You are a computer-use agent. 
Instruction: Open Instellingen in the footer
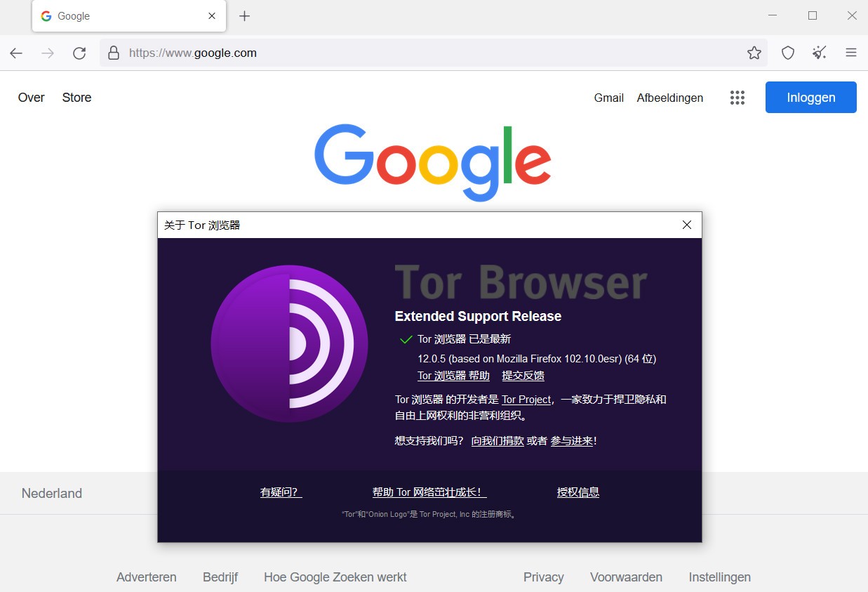(x=720, y=577)
